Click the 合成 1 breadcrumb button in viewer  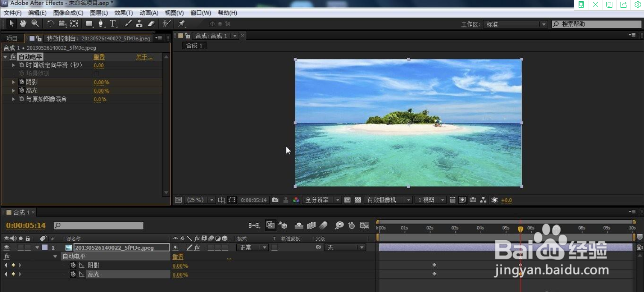click(x=194, y=46)
